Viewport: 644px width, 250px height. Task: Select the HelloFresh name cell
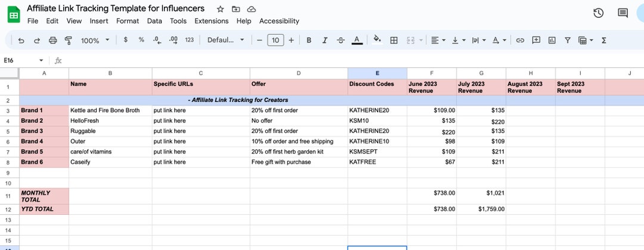coord(110,121)
